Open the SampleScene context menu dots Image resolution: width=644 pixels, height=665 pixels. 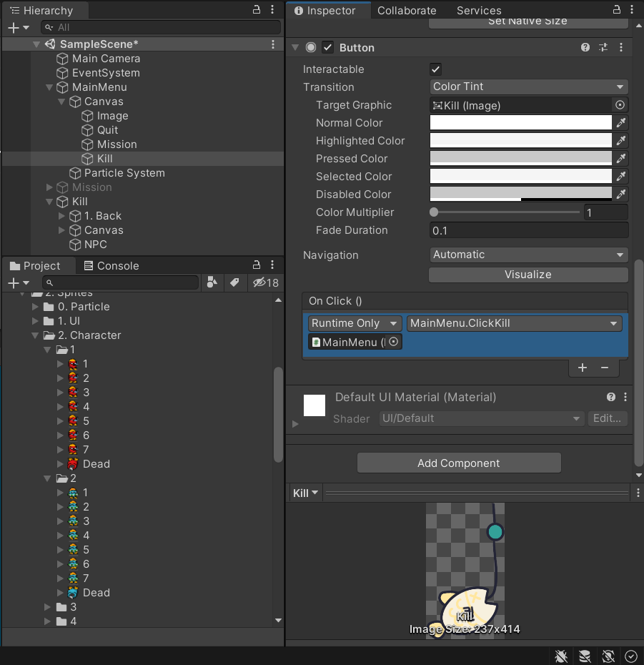pos(272,44)
